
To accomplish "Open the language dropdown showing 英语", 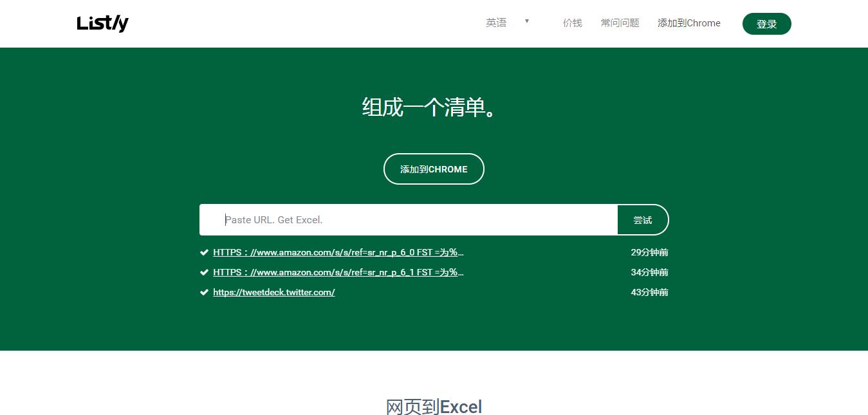I will (496, 22).
